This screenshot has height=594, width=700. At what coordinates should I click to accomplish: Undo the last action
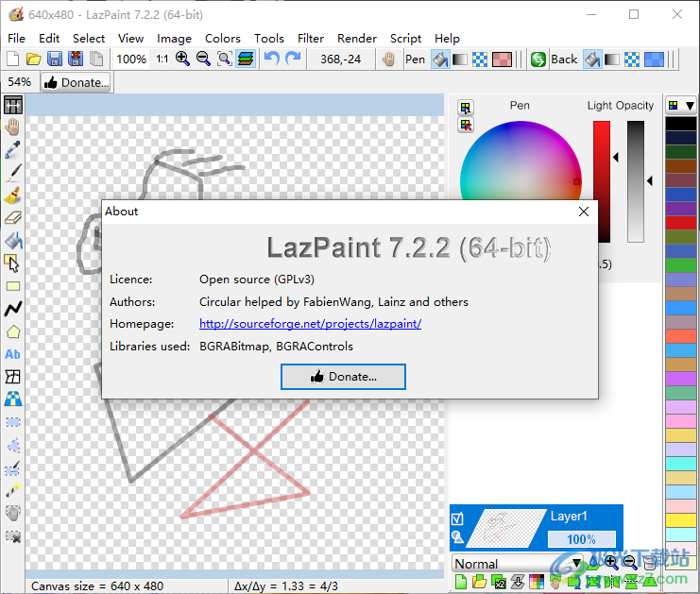(x=271, y=59)
